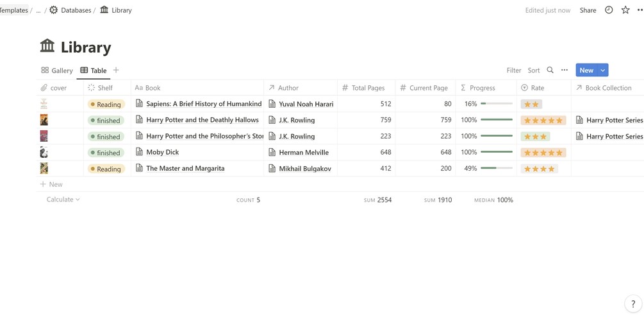
Task: Open the Moby Dick page icon
Action: 139,152
